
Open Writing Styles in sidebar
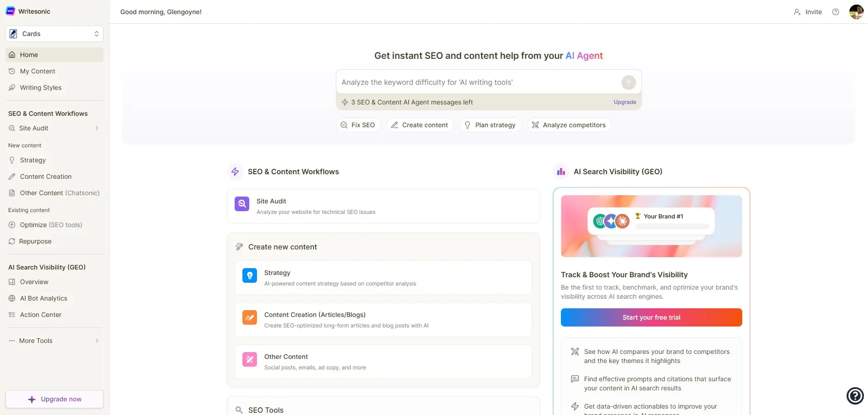click(x=41, y=88)
